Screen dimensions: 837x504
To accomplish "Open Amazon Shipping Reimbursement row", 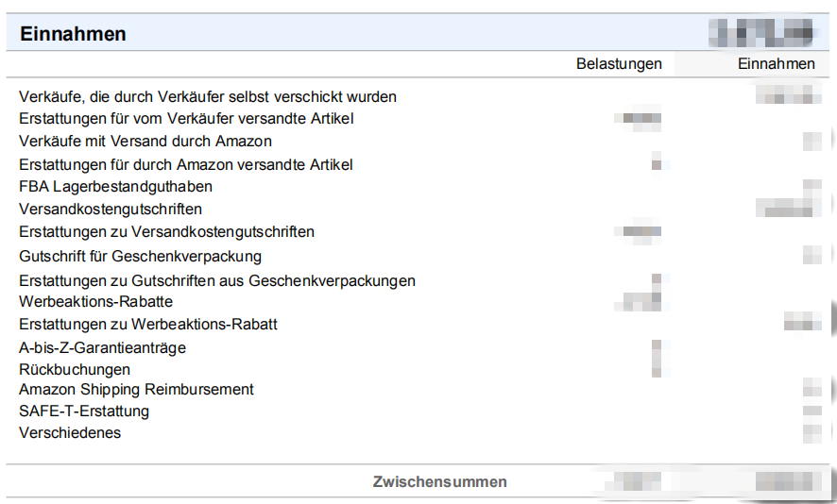I will click(136, 389).
